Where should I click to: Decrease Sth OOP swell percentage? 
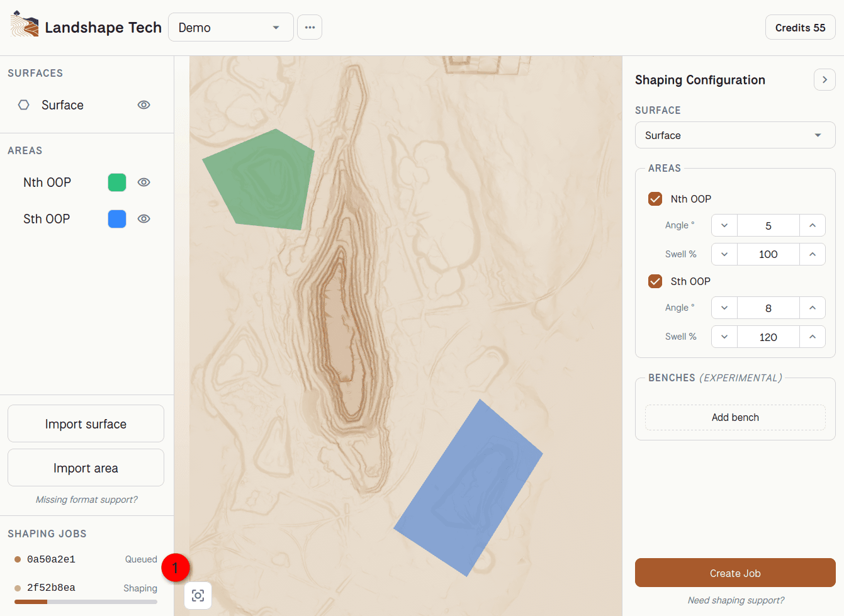[724, 337]
